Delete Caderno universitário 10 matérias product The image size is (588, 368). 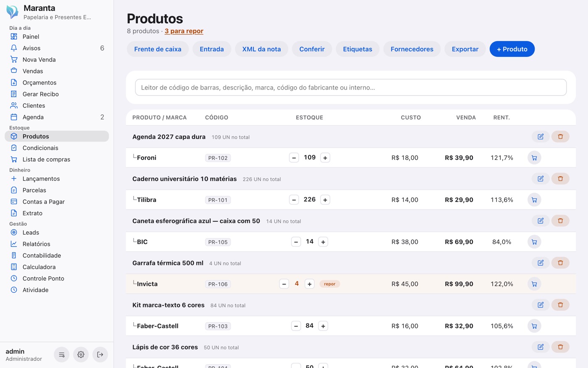tap(560, 179)
